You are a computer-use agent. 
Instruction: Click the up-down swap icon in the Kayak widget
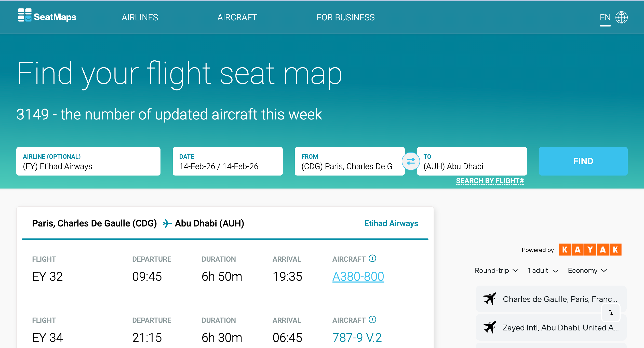pyautogui.click(x=611, y=313)
